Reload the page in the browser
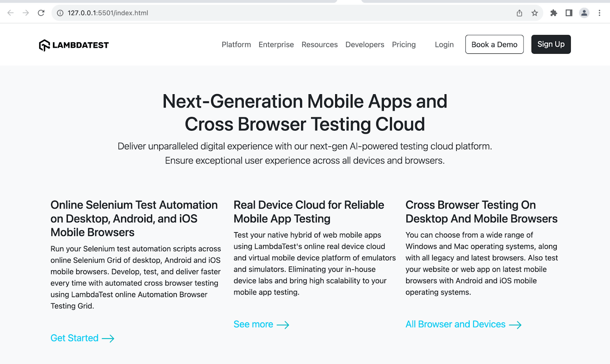This screenshot has width=610, height=364. (x=41, y=13)
